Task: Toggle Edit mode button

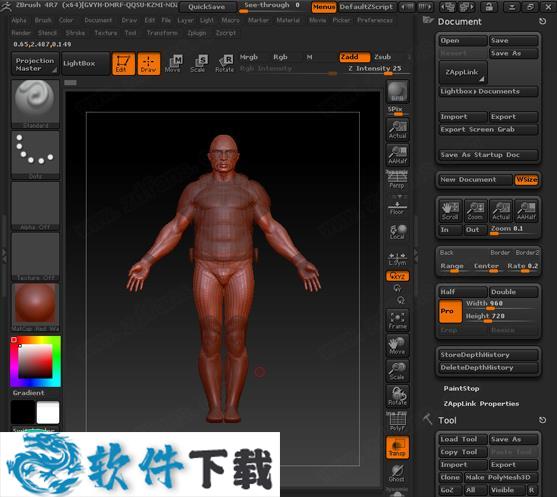Action: [123, 64]
